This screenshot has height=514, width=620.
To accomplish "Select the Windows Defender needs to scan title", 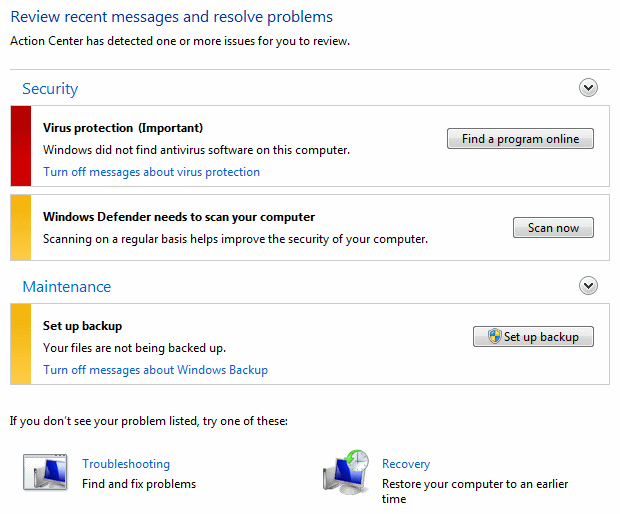I will pos(179,217).
